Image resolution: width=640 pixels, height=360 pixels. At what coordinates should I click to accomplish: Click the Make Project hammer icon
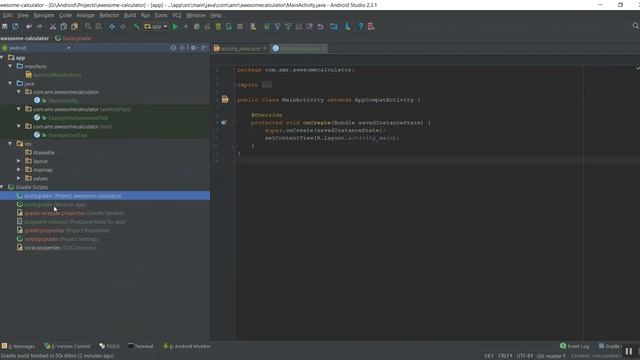[136, 27]
